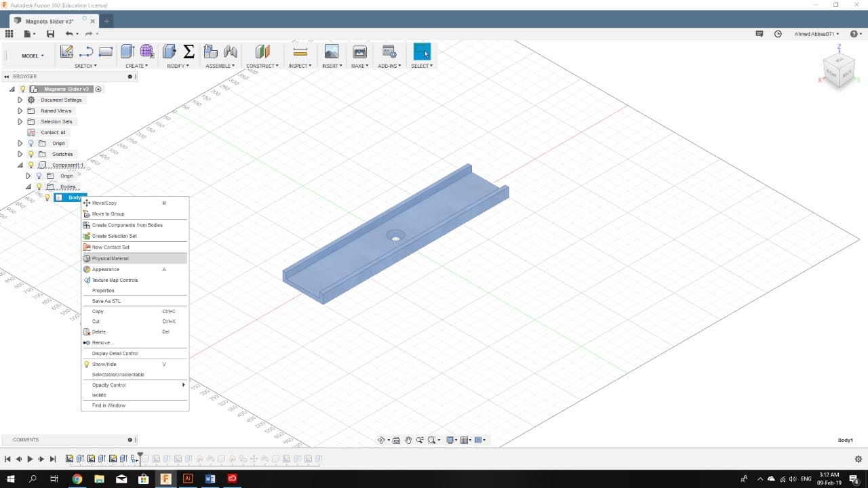Open the MODEL workspace dropdown
The height and width of the screenshot is (488, 868).
pos(33,56)
